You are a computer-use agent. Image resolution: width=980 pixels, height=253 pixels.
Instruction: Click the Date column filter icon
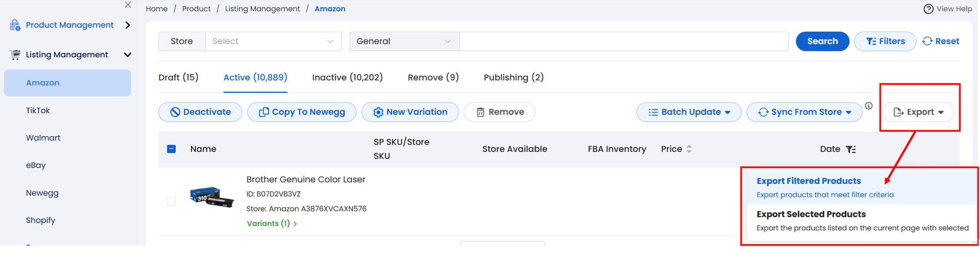point(851,150)
